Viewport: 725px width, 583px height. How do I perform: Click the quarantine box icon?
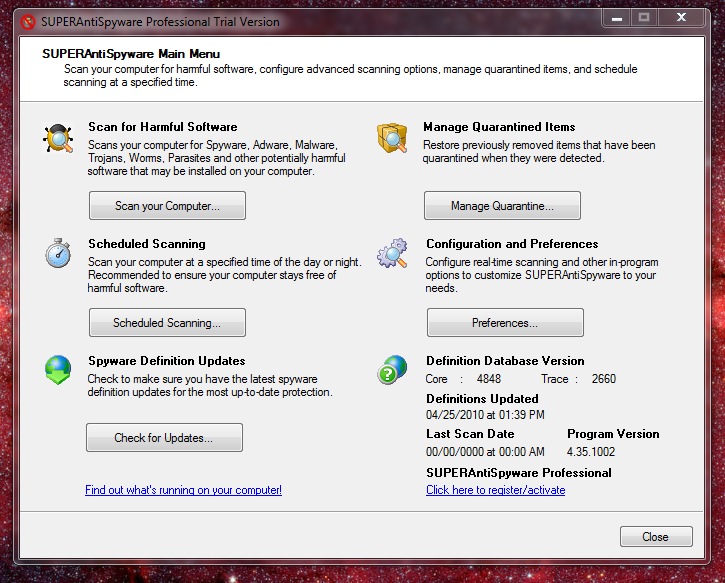click(392, 138)
